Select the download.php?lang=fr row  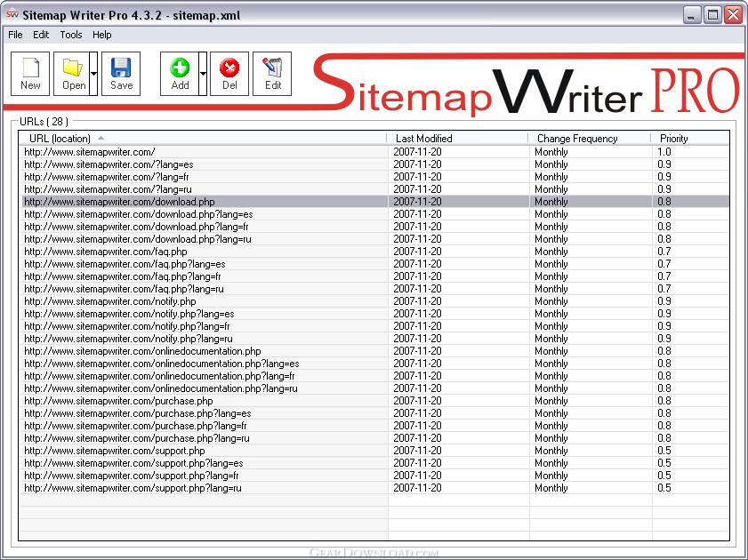tap(374, 227)
